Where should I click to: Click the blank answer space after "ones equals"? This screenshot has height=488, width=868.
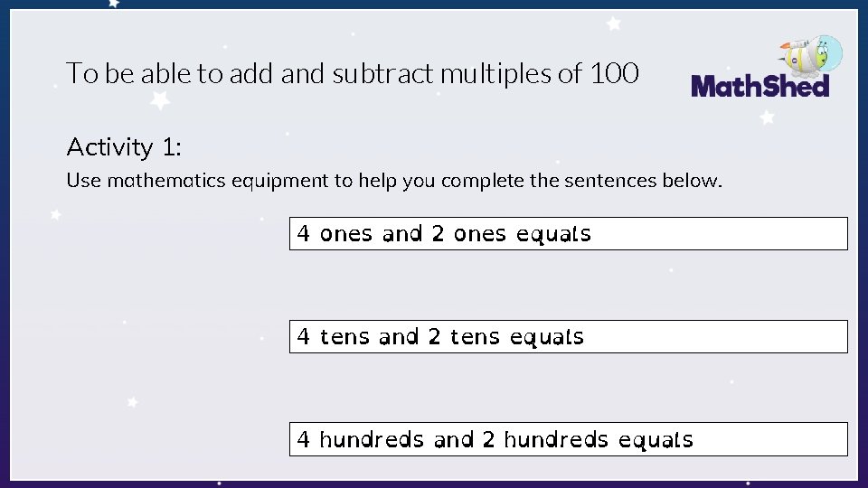pyautogui.click(x=719, y=234)
